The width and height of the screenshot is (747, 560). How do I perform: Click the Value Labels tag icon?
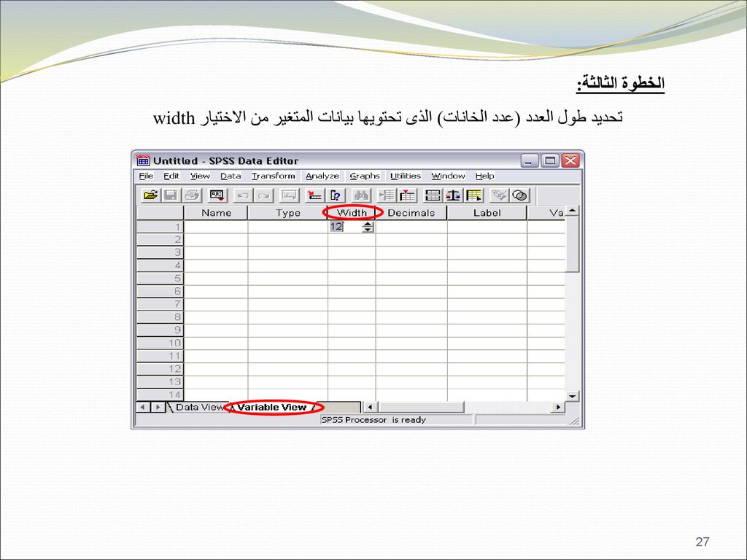pyautogui.click(x=499, y=195)
